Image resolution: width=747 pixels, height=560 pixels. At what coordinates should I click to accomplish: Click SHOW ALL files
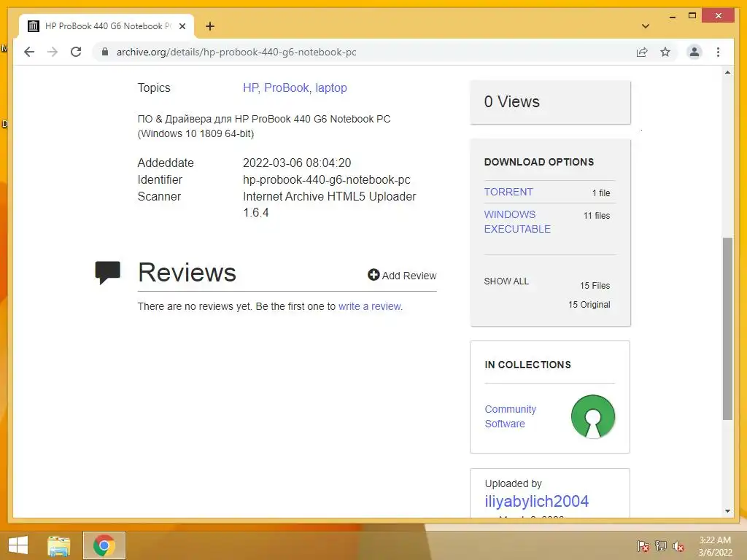click(506, 281)
